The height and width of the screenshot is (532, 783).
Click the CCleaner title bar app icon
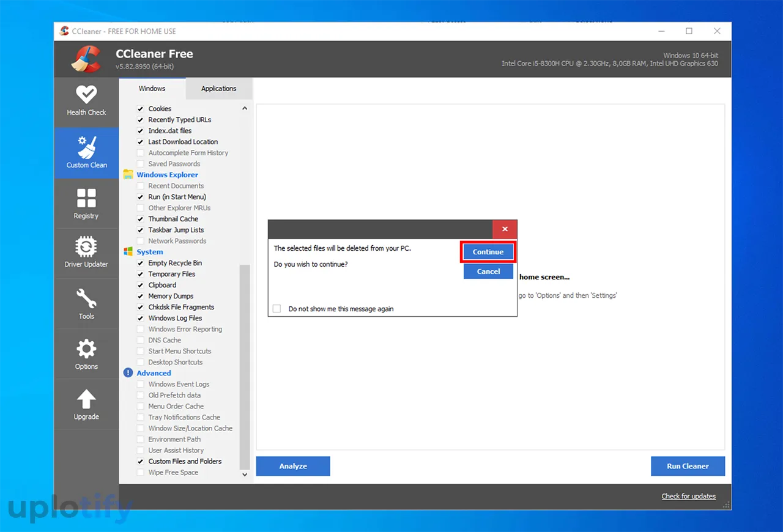64,31
